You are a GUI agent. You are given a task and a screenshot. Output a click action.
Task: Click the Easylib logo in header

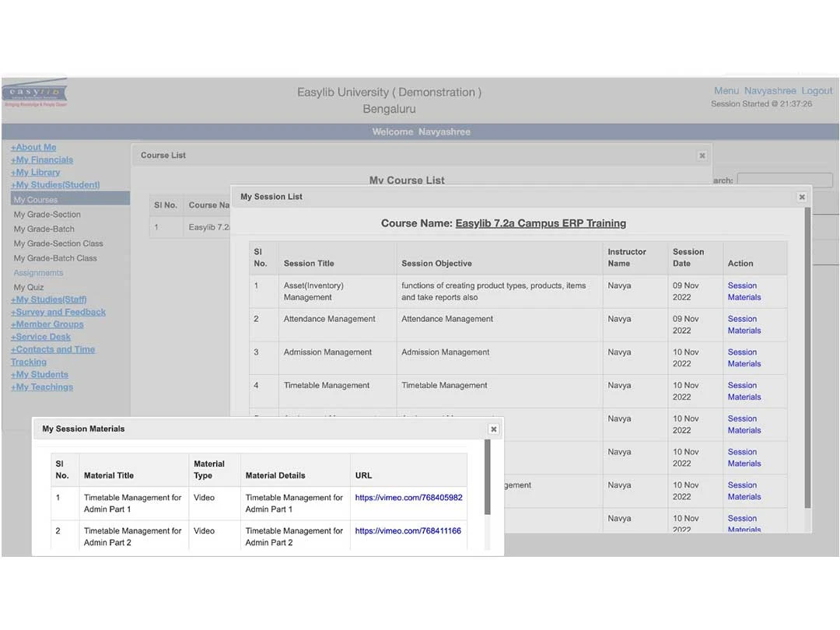[35, 94]
